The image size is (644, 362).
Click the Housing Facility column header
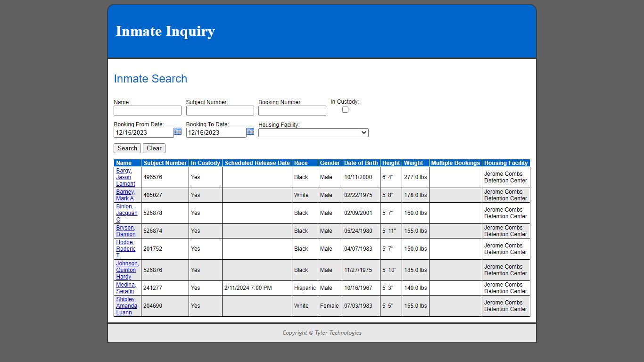tap(506, 163)
